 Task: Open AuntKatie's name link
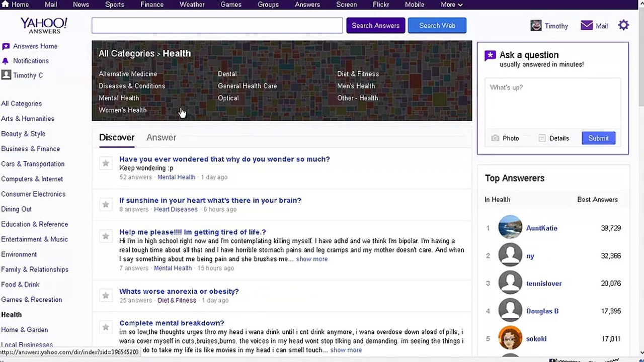542,228
